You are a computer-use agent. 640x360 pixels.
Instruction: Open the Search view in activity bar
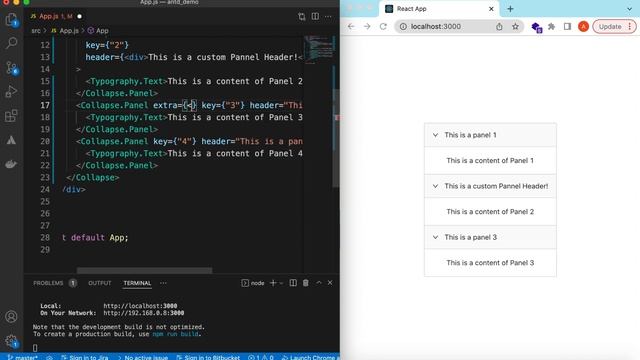11,43
